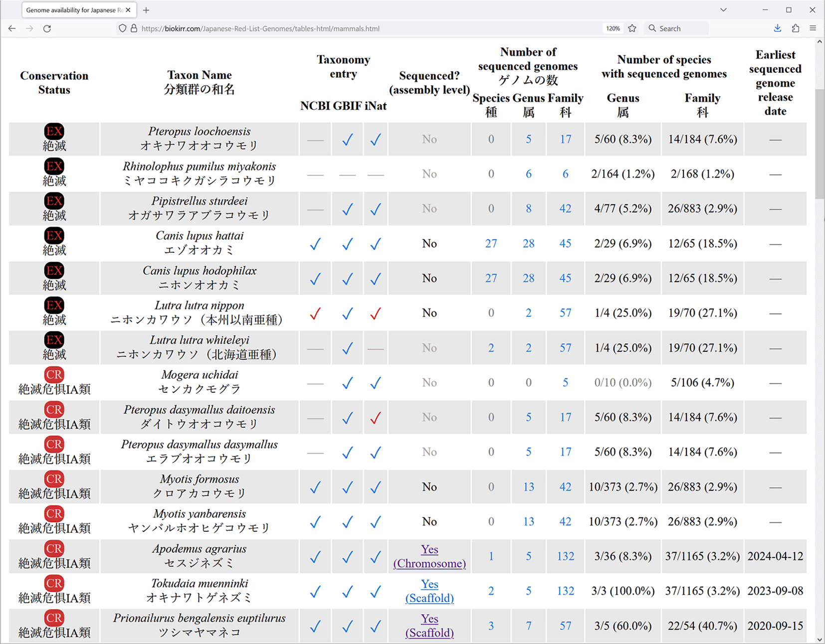The image size is (825, 644).
Task: Click red NCBI checkmark for Lutra lutra nippon
Action: [315, 314]
